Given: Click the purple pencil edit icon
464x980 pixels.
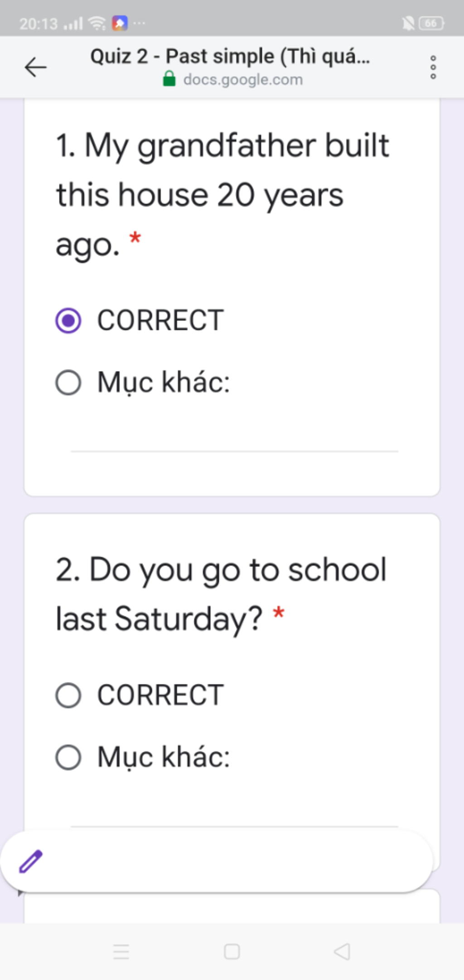Looking at the screenshot, I should tap(31, 861).
